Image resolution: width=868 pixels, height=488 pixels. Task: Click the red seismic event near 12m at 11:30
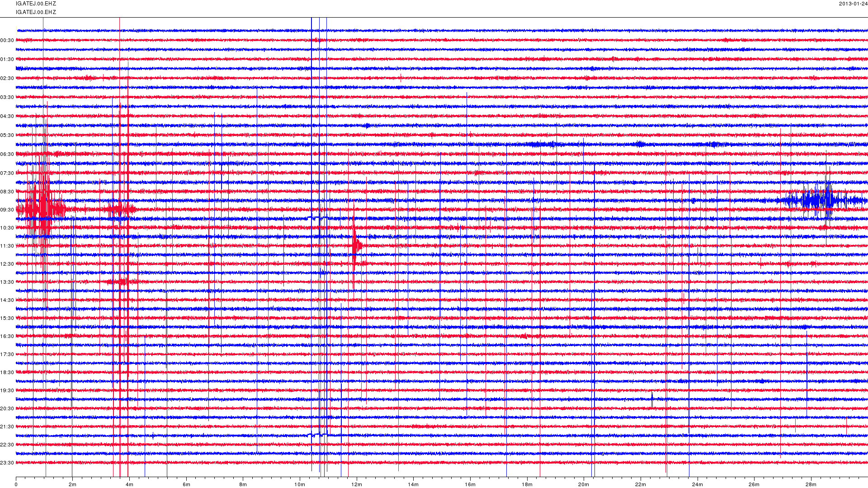coord(356,246)
